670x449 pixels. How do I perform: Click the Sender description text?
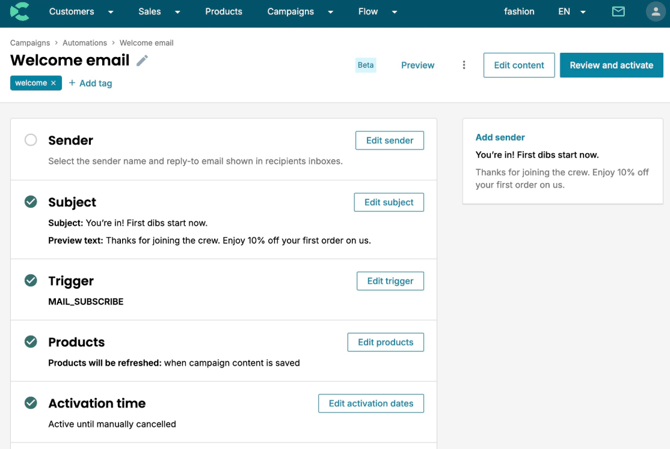tap(195, 161)
